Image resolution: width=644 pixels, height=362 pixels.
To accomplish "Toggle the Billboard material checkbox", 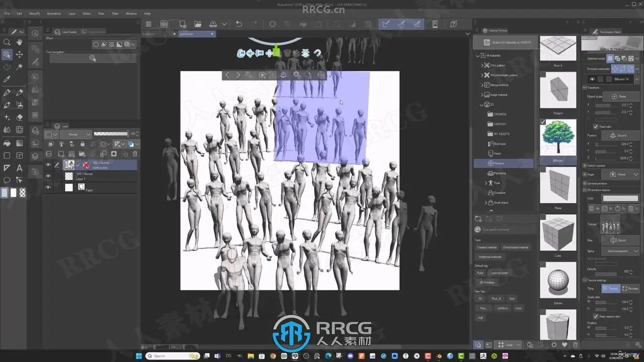I will [x=543, y=122].
